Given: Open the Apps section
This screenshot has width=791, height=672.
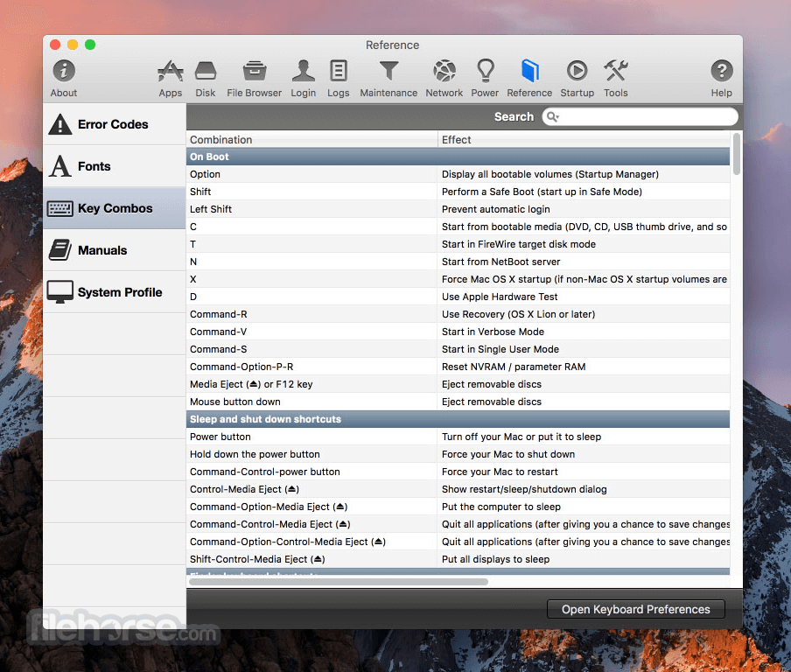Looking at the screenshot, I should tap(171, 78).
